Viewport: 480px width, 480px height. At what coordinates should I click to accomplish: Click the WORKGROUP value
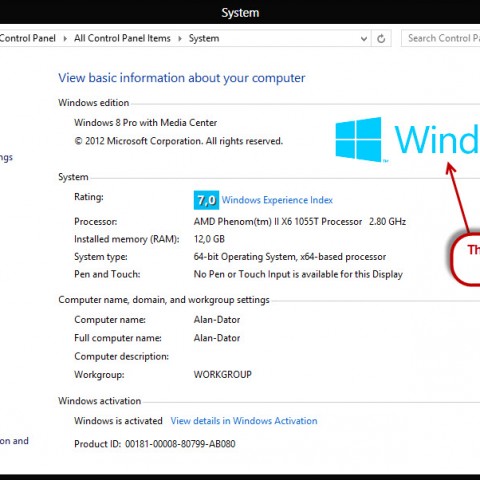(223, 374)
